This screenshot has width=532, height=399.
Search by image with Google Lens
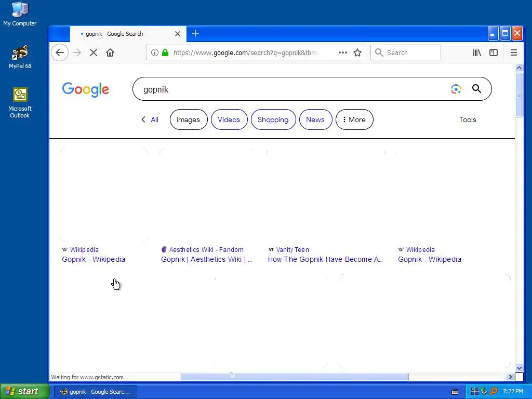tap(456, 89)
